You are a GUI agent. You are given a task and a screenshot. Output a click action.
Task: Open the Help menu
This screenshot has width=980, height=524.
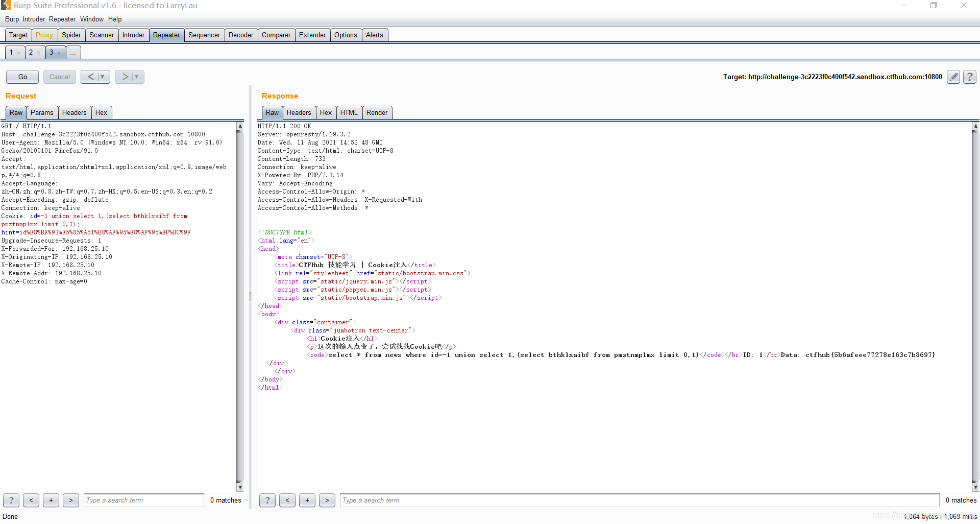(x=115, y=19)
